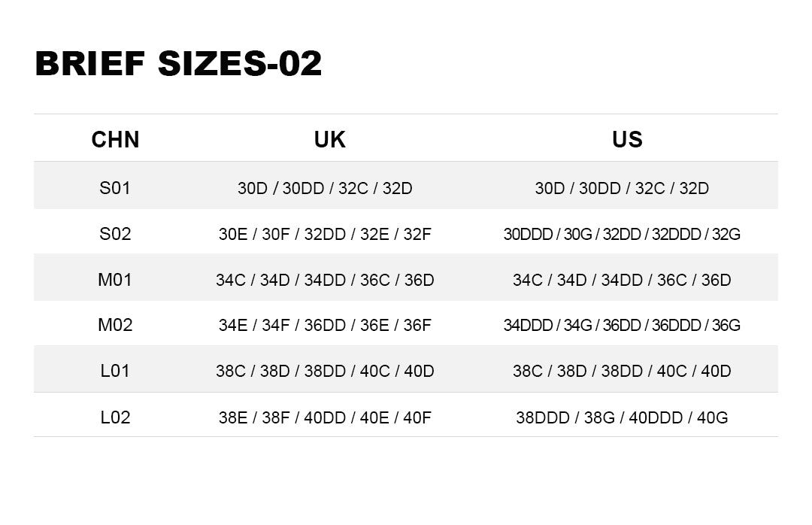Click the UK sizes cell for S01
This screenshot has width=812, height=525.
(x=325, y=188)
